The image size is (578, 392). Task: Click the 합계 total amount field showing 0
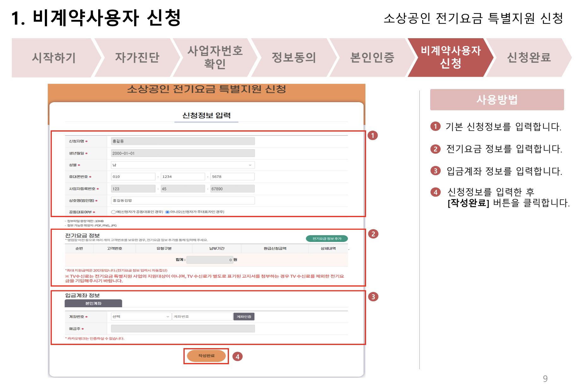pyautogui.click(x=210, y=259)
